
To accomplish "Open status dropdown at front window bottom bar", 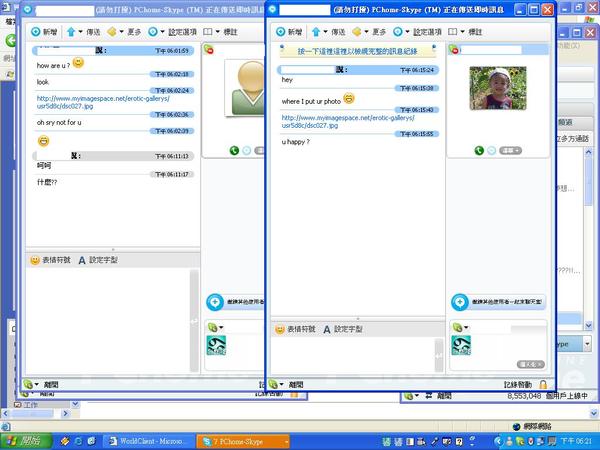I will (282, 384).
